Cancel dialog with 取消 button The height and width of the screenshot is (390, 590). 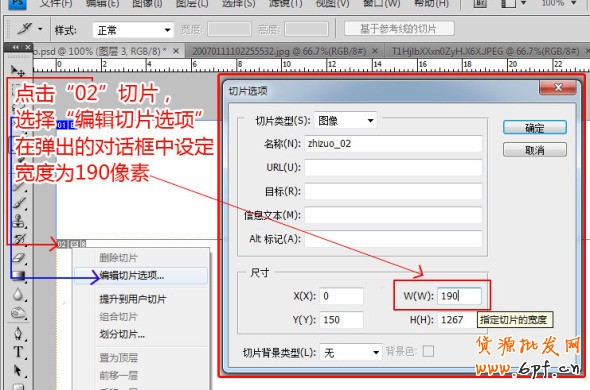(x=535, y=150)
